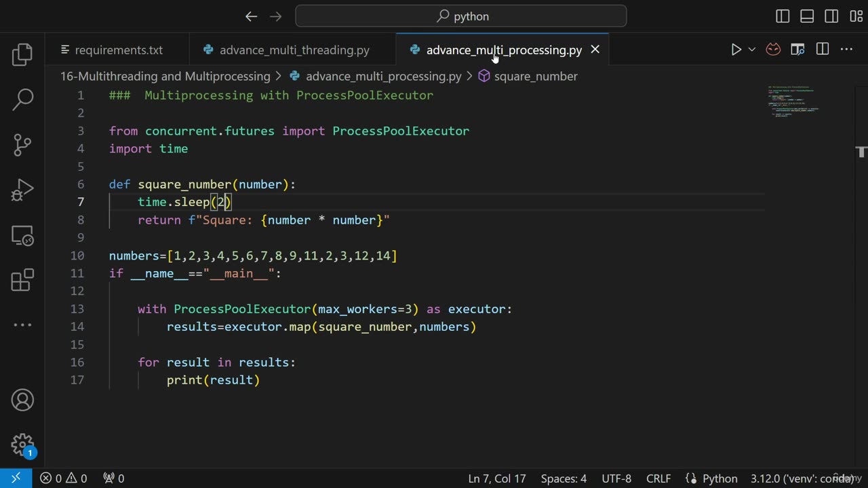Click the cat-face extension icon in editor toolbar
The height and width of the screenshot is (488, 868).
click(773, 49)
